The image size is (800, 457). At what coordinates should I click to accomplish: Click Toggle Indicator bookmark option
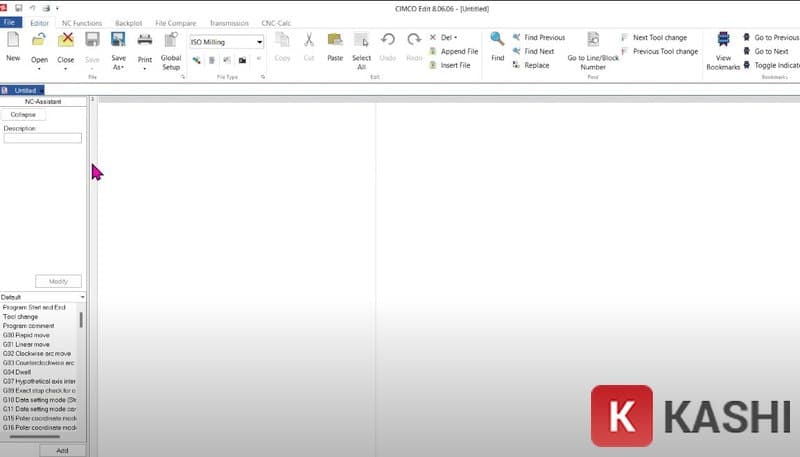point(776,65)
